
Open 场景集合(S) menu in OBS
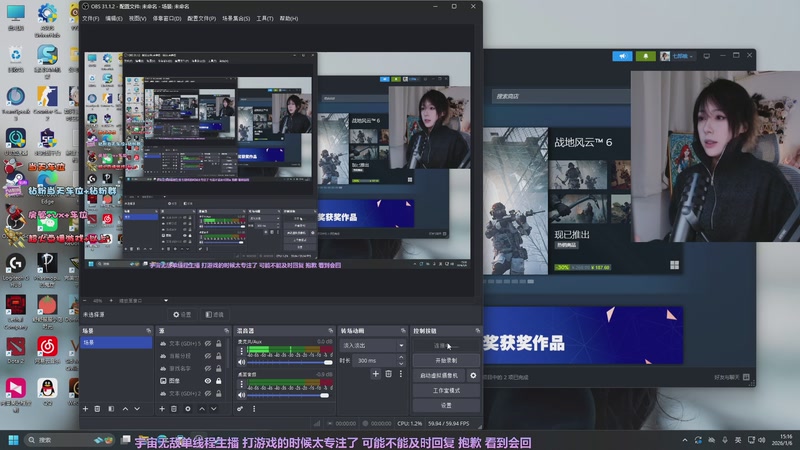(236, 18)
